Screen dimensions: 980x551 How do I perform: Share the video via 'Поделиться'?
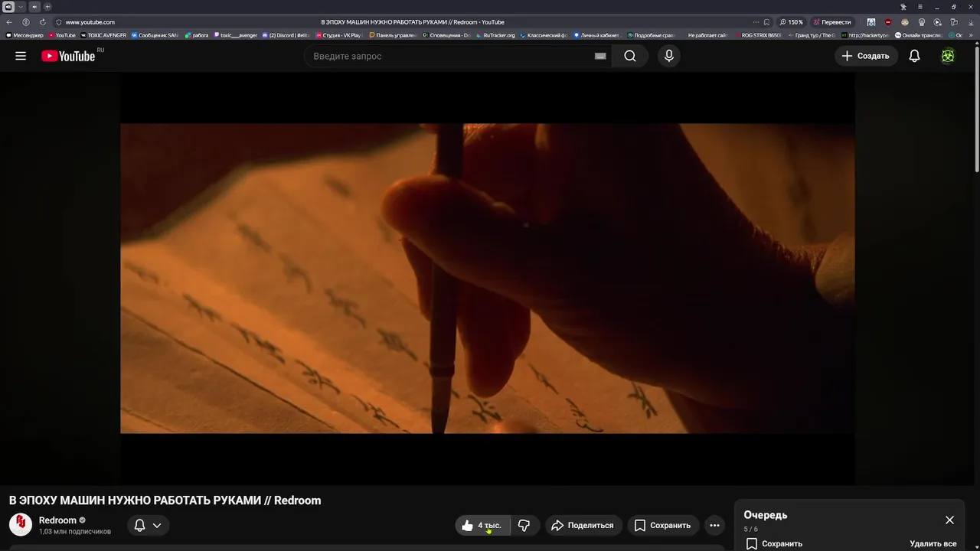583,525
